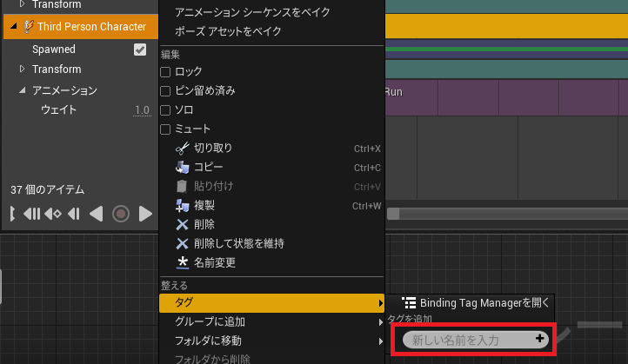Open the タグ submenu arrow
The height and width of the screenshot is (364, 628).
380,303
